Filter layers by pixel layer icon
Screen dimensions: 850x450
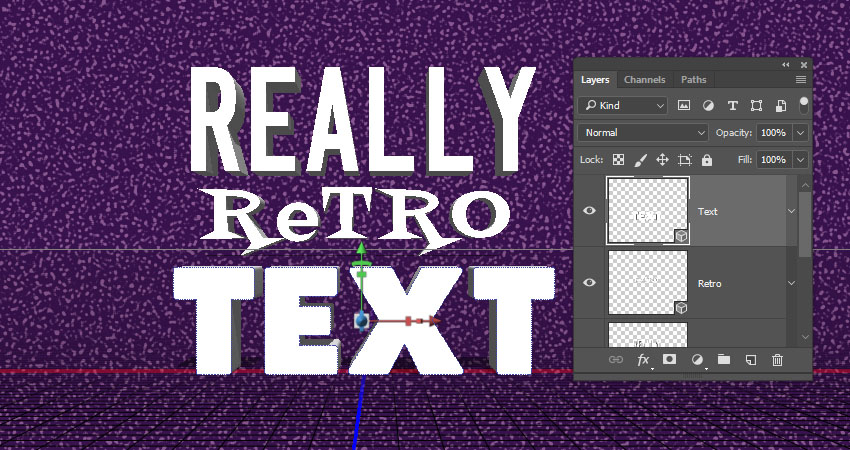tap(685, 105)
